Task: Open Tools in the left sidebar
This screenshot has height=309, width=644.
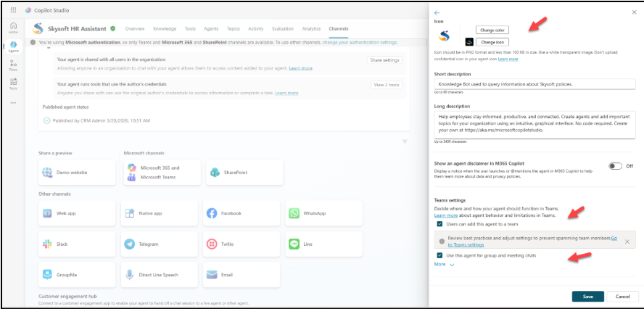Action: [x=14, y=84]
